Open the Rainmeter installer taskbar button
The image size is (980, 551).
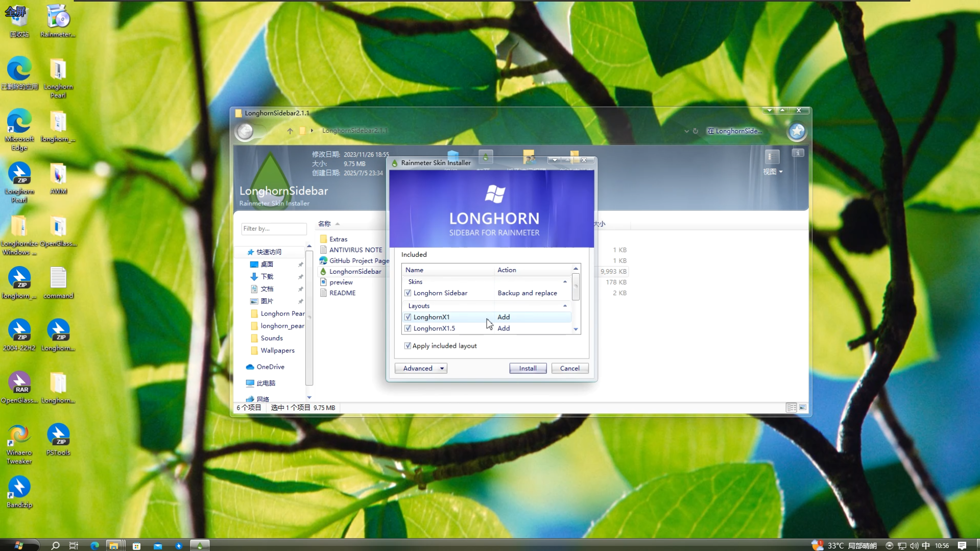pos(200,545)
